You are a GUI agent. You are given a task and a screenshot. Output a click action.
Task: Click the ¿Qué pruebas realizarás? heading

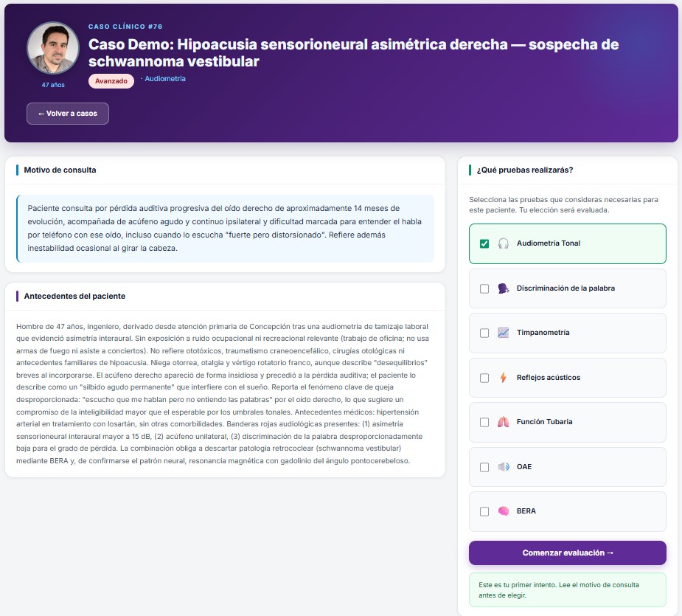[x=524, y=170]
